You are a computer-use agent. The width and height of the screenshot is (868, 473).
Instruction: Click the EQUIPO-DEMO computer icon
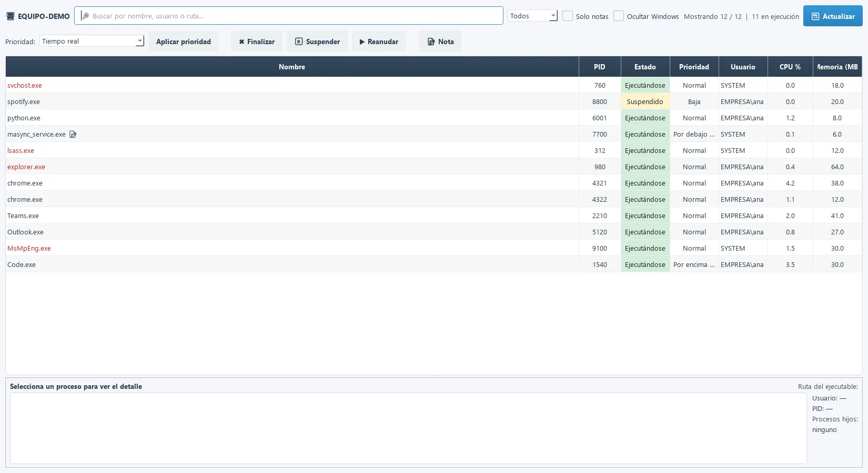(x=10, y=16)
